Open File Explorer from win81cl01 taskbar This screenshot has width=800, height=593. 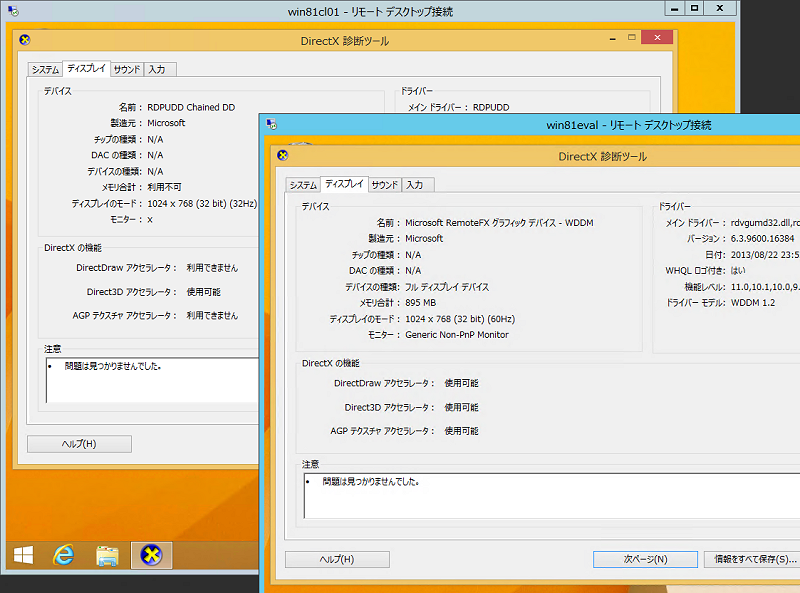click(x=107, y=556)
